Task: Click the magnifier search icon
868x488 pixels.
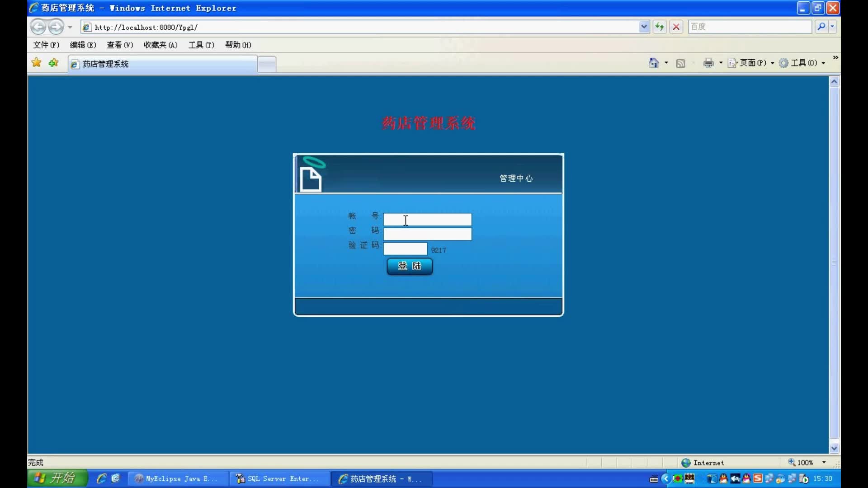Action: (821, 27)
